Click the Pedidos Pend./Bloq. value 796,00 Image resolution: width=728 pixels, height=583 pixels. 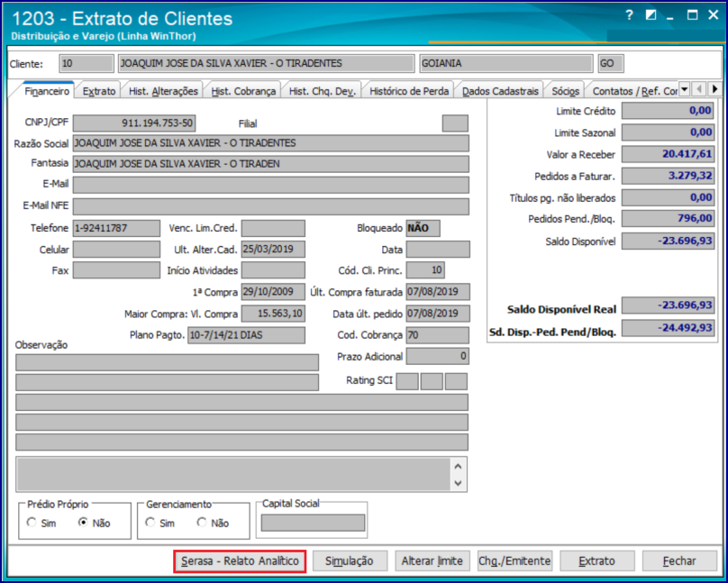click(669, 219)
